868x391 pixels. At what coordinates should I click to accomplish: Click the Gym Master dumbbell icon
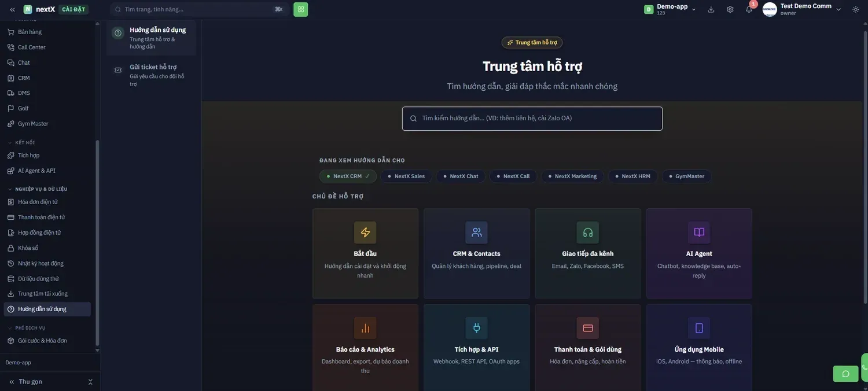point(11,124)
